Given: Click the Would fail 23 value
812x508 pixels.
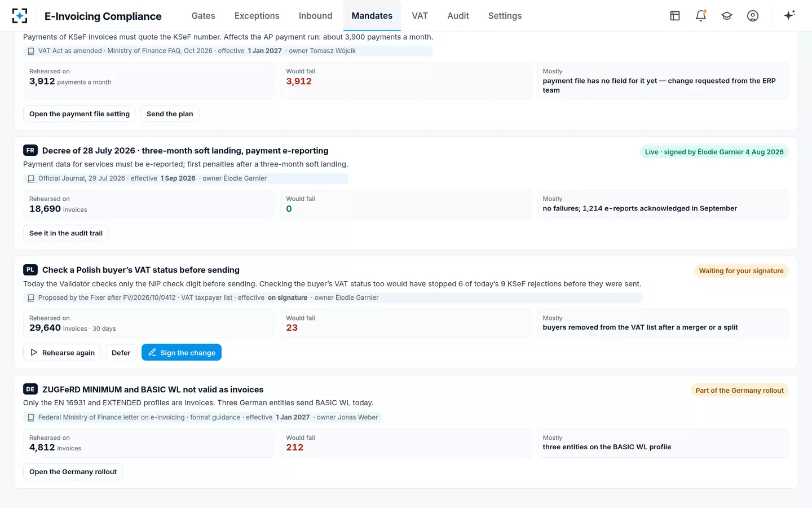Looking at the screenshot, I should [x=292, y=328].
